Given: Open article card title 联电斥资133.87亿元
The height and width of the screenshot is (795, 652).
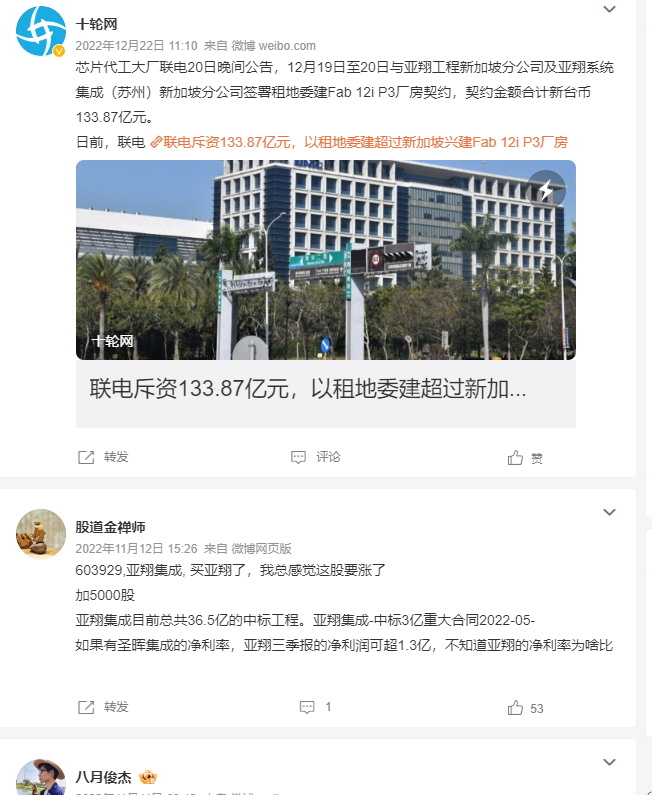Looking at the screenshot, I should click(x=308, y=389).
